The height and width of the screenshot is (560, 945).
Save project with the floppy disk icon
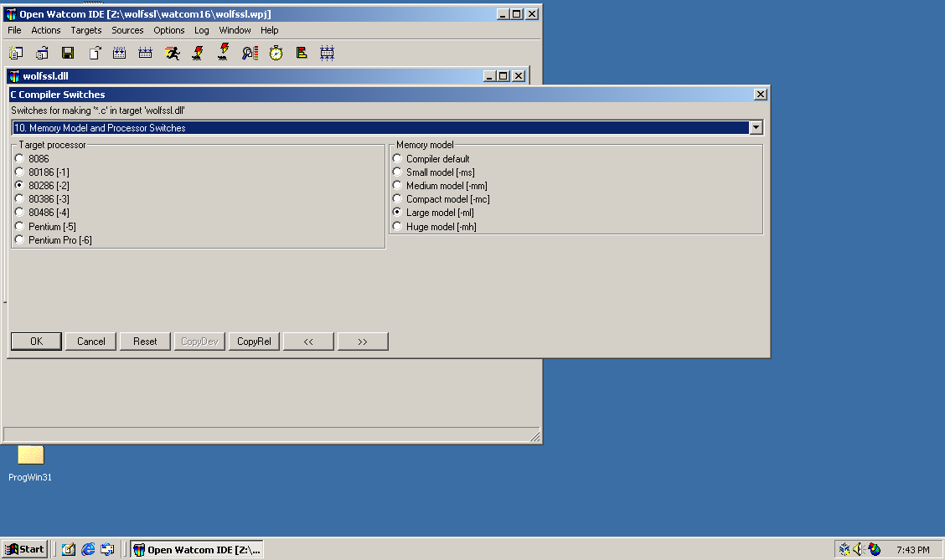pos(68,53)
